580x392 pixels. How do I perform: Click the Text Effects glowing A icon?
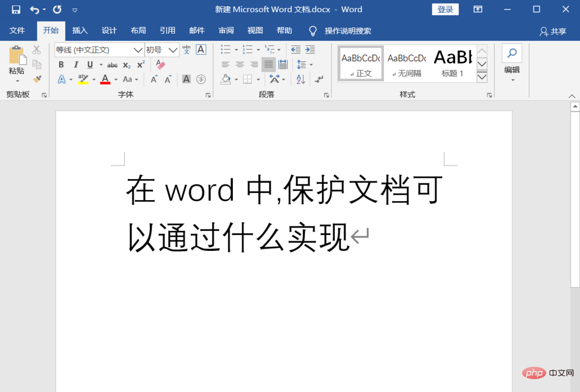click(62, 79)
